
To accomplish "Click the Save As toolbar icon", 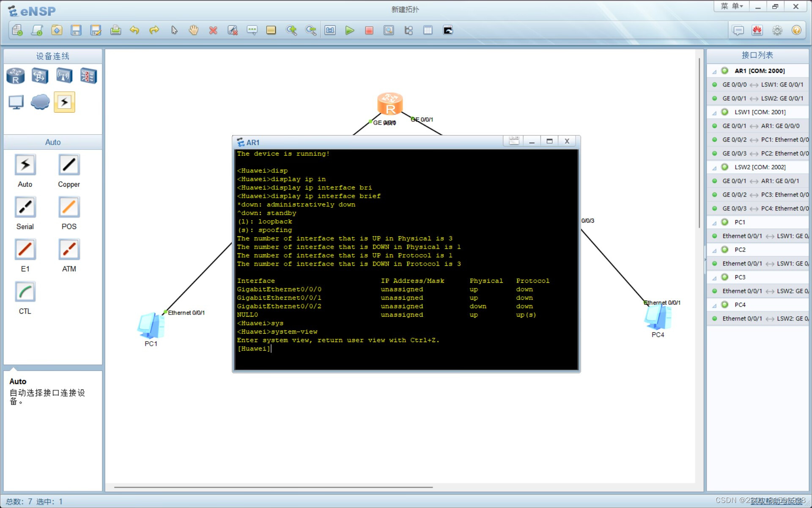I will click(96, 30).
